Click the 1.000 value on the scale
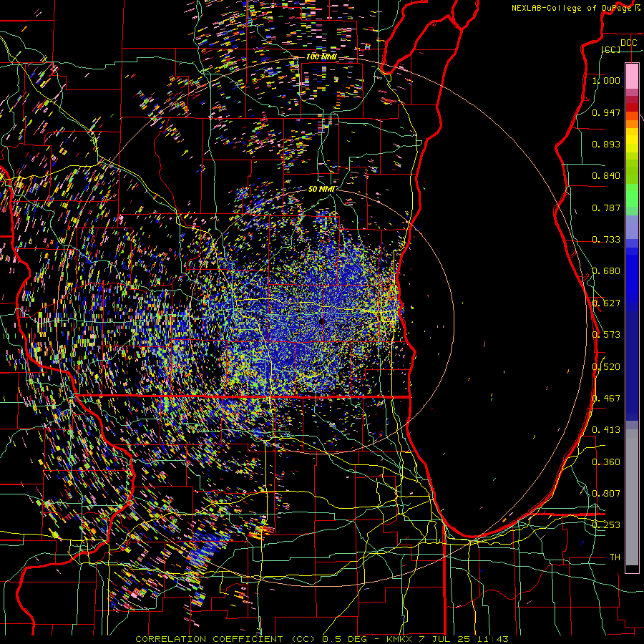Screen dimensions: 644x644 606,80
